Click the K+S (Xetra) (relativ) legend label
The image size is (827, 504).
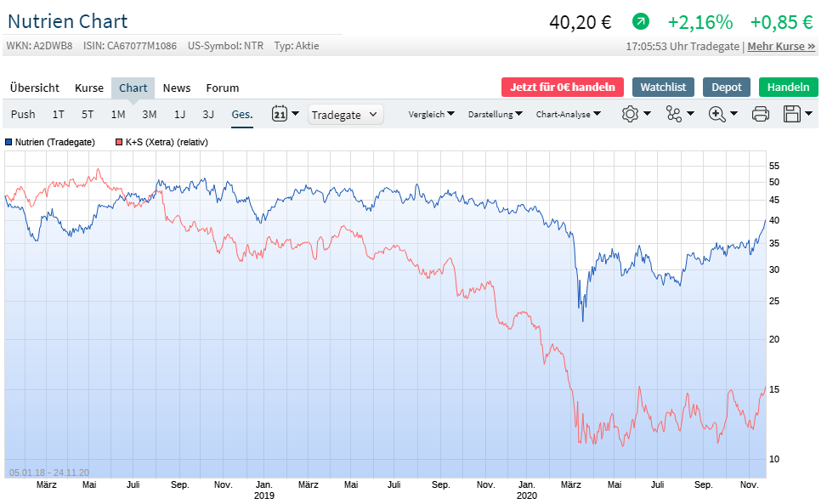167,142
